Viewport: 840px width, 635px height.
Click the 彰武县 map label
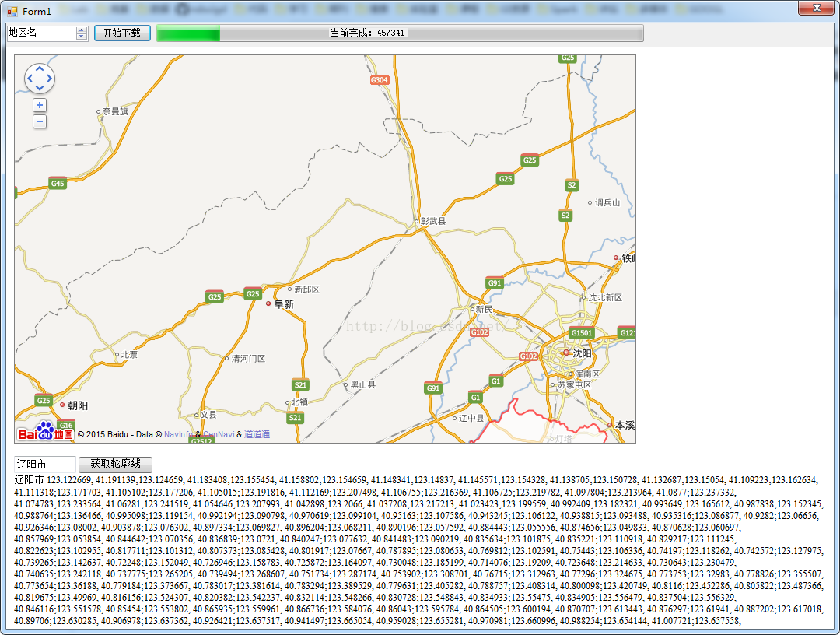pos(433,221)
